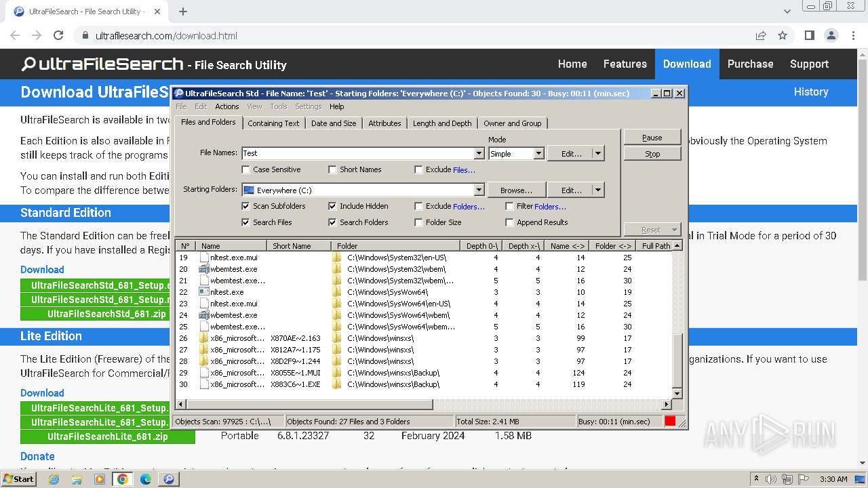
Task: Click the wbemtest.exe icon in row 20
Action: [x=204, y=269]
